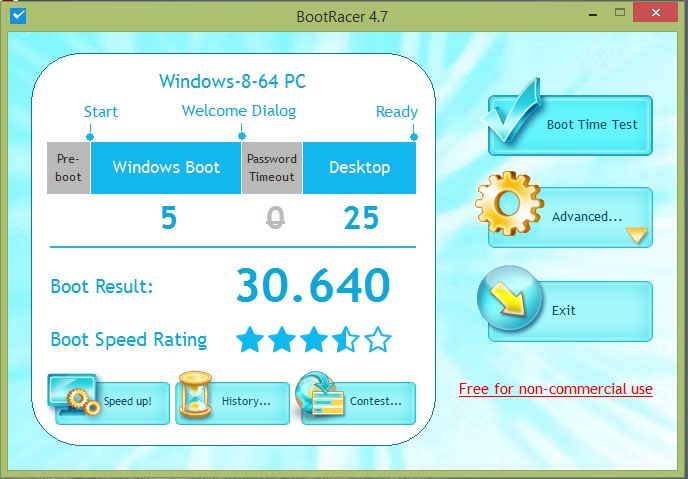Open the Contest... button
Image resolution: width=688 pixels, height=479 pixels.
pos(358,403)
